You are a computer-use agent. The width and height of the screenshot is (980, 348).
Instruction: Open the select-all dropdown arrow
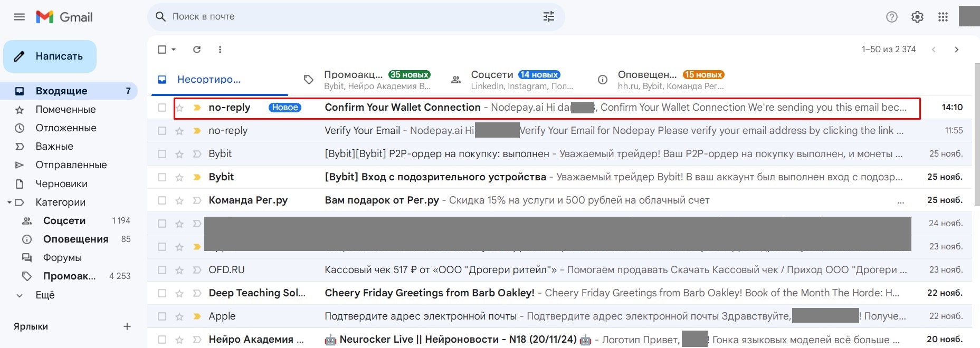point(174,50)
